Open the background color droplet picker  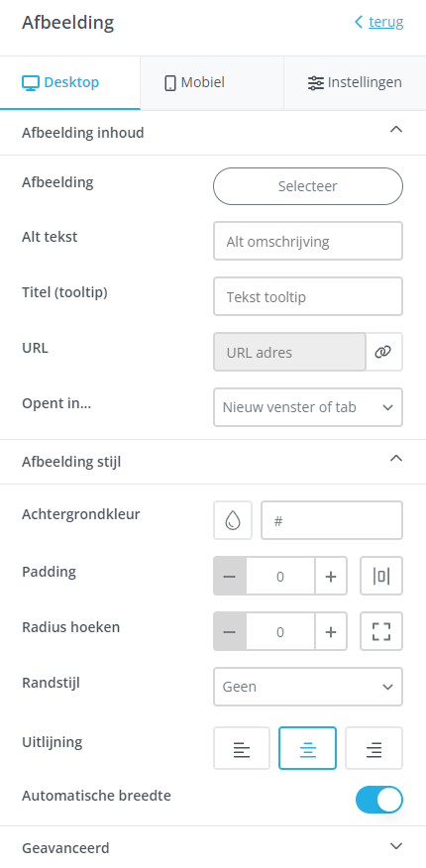(233, 520)
